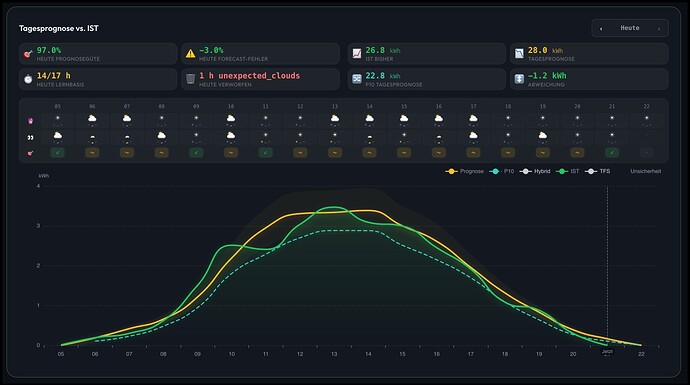This screenshot has height=385, width=690.
Task: Toggle the TFS series in the legend
Action: (598, 171)
